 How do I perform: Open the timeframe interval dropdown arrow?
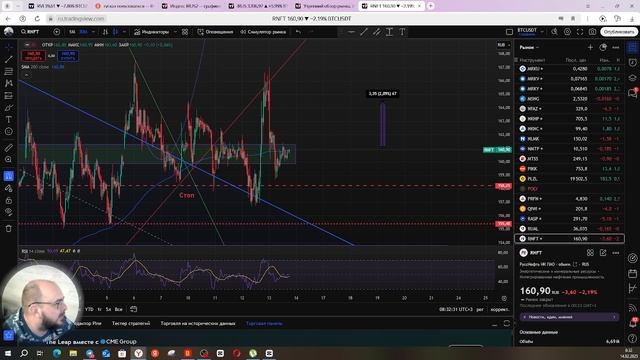pos(93,32)
